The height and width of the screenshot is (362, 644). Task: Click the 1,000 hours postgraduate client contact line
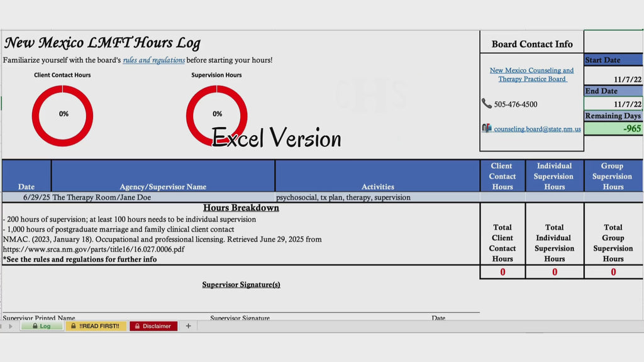[x=119, y=229]
